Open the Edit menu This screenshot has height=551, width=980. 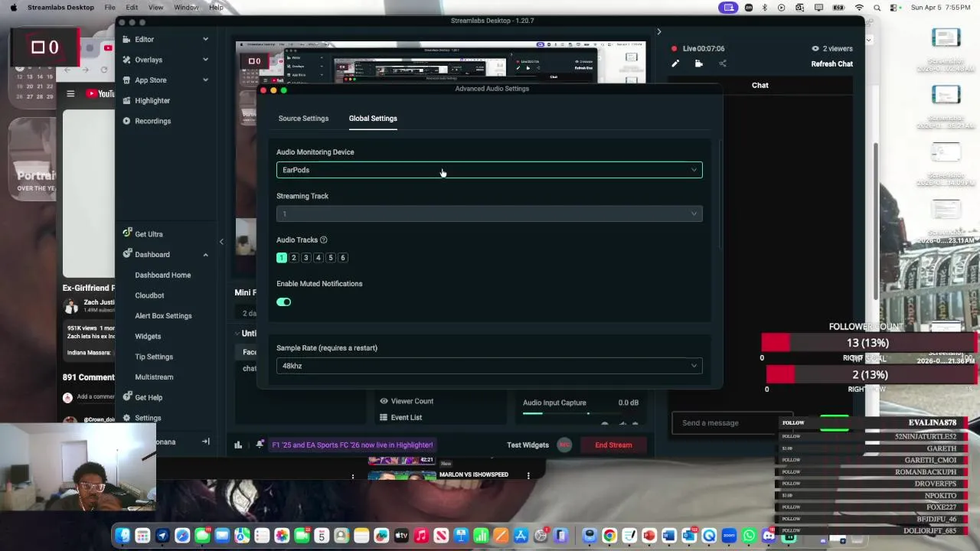coord(132,8)
